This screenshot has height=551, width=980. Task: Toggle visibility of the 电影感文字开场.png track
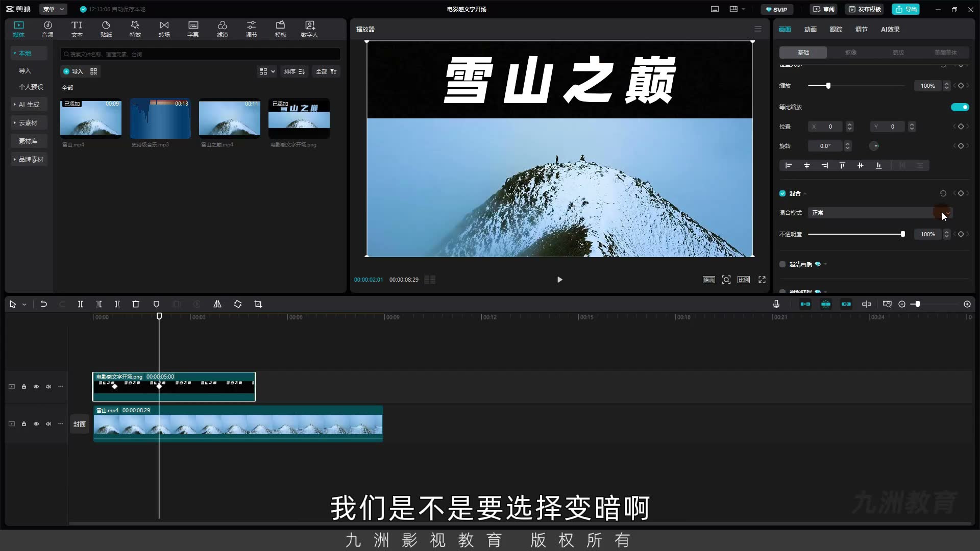36,387
